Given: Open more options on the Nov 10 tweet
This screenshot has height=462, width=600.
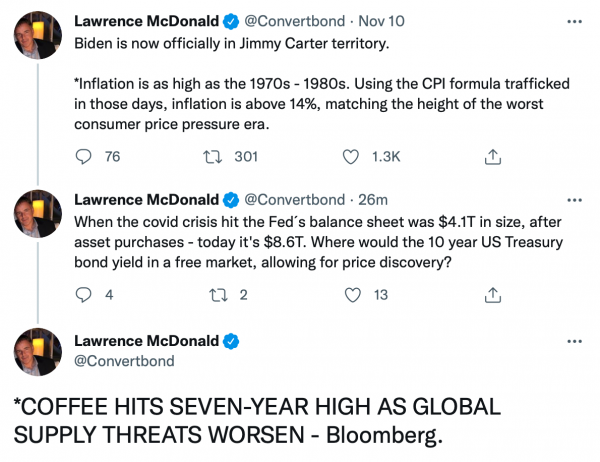Looking at the screenshot, I should pos(573,20).
